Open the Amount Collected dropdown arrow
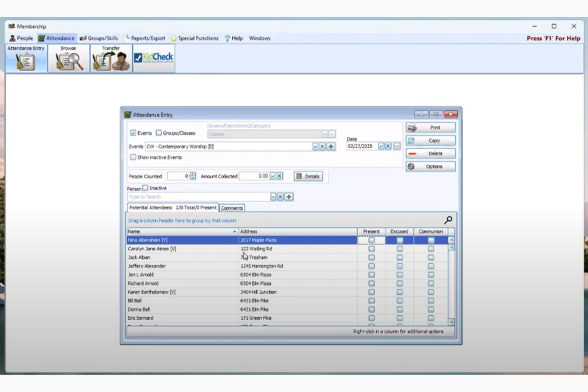 coord(273,176)
